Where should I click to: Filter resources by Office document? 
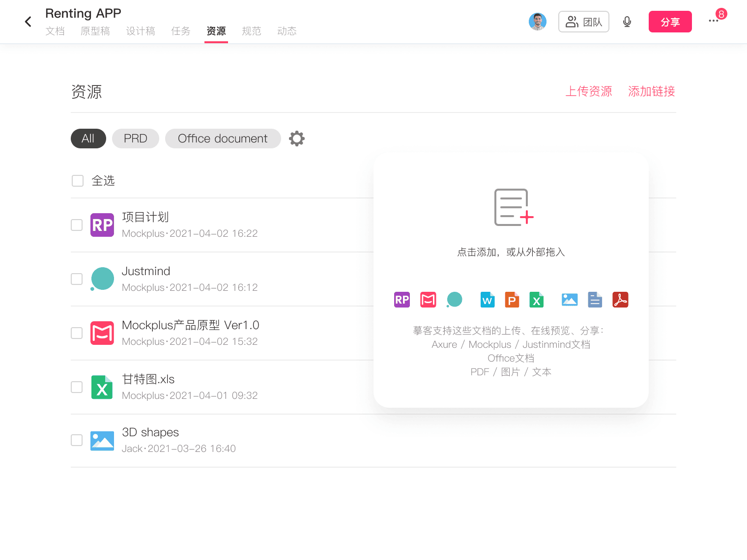223,139
